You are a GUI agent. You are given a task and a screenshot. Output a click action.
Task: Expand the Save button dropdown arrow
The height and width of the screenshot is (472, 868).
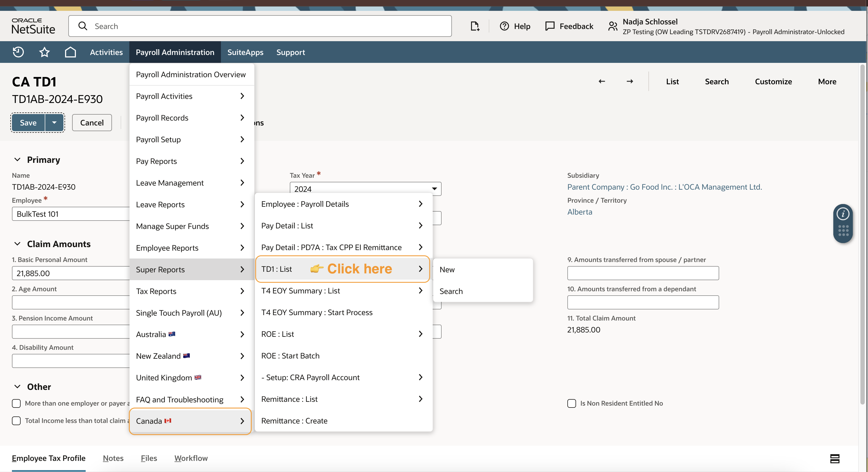point(54,123)
